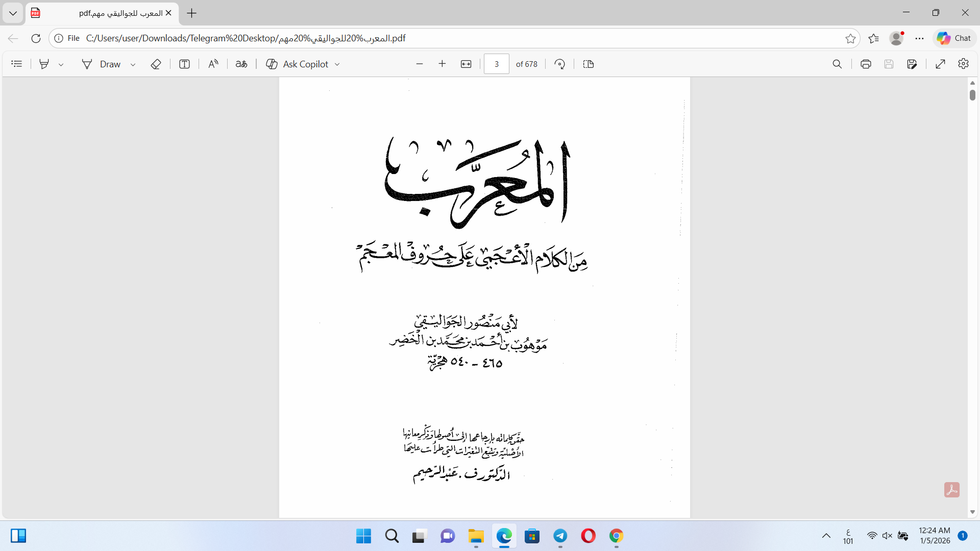The image size is (980, 551).
Task: Click the scroll up arrow
Action: (972, 83)
